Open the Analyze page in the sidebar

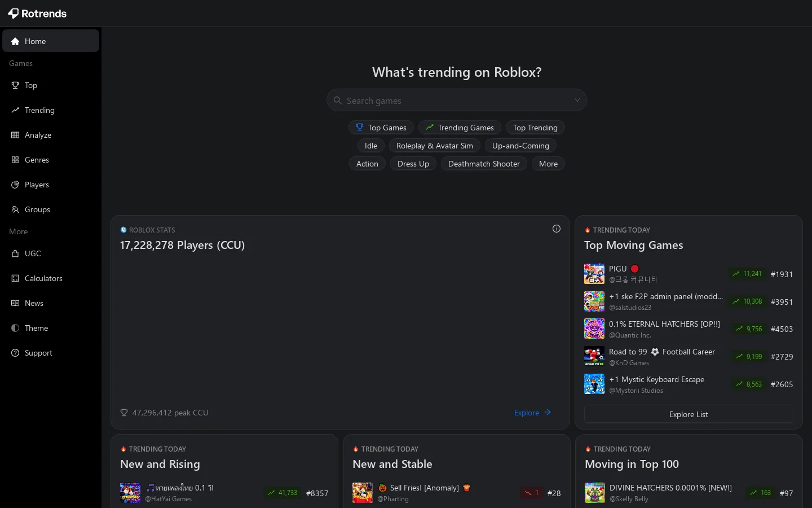(x=51, y=135)
